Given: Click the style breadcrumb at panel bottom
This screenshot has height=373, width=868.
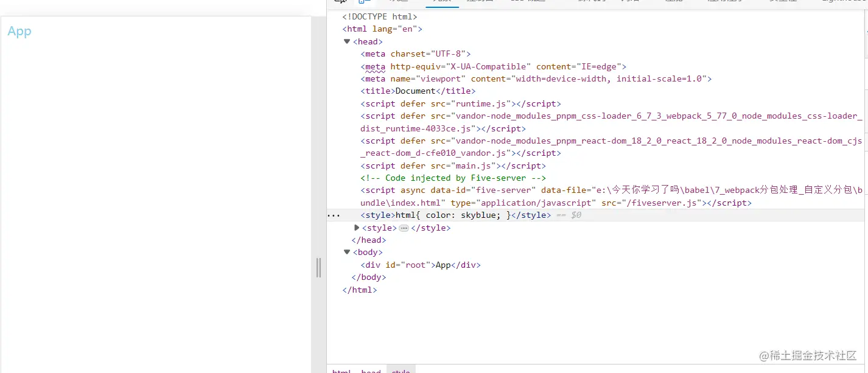Looking at the screenshot, I should 401,371.
